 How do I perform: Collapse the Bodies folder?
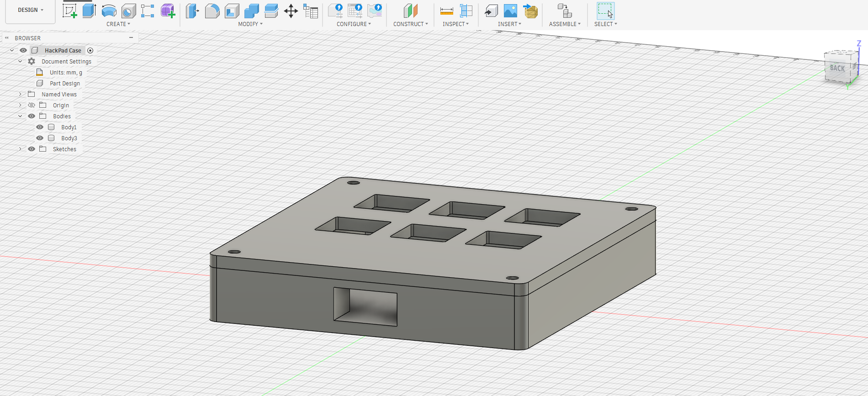(20, 116)
